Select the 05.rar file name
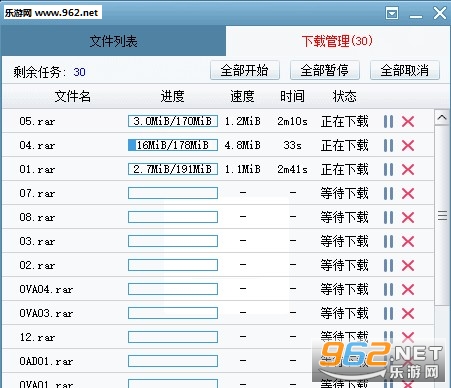 [37, 121]
